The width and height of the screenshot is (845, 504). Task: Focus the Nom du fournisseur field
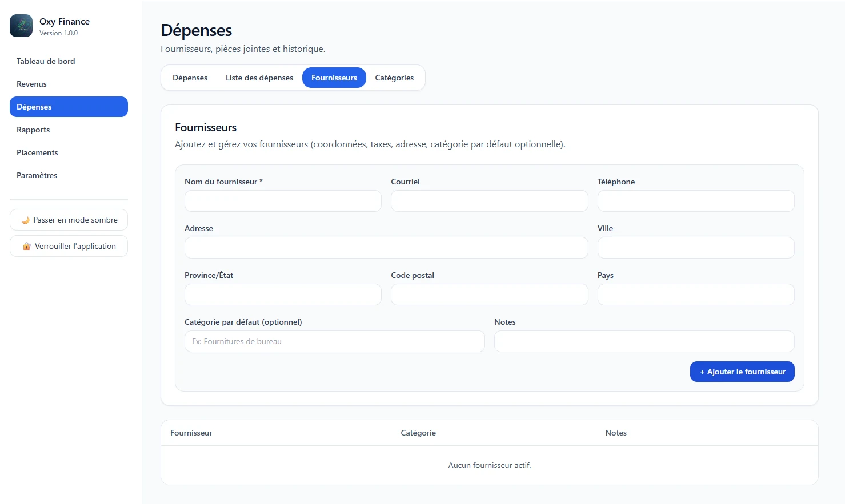[283, 201]
